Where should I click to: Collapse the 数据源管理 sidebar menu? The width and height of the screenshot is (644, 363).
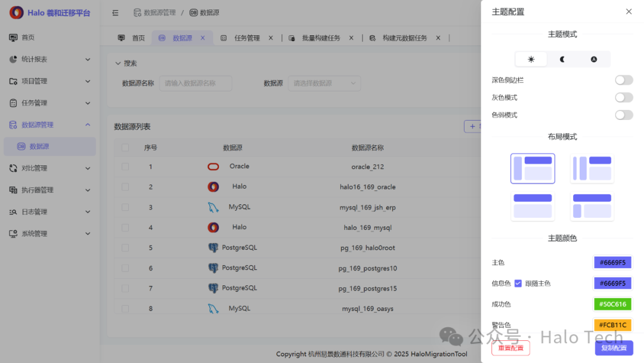[x=49, y=125]
